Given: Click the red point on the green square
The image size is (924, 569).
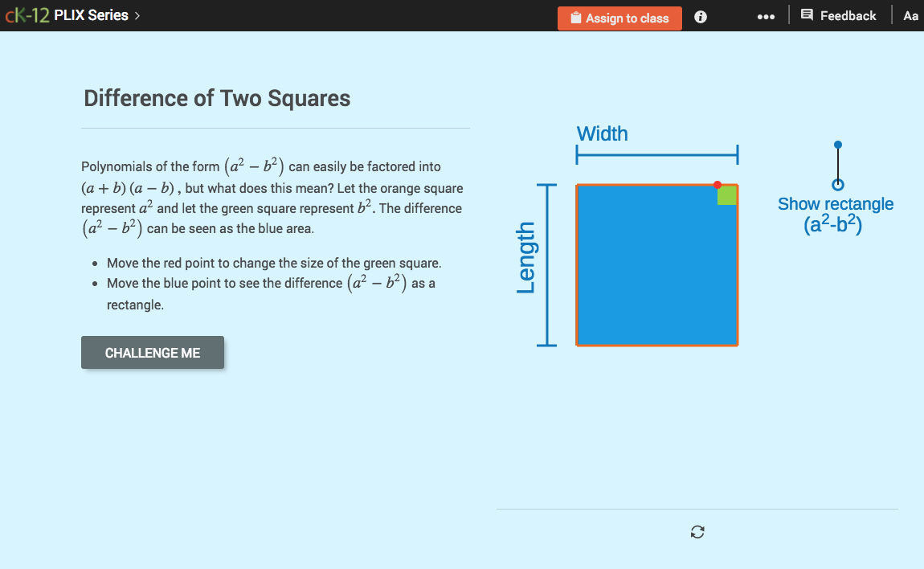Looking at the screenshot, I should coord(719,184).
